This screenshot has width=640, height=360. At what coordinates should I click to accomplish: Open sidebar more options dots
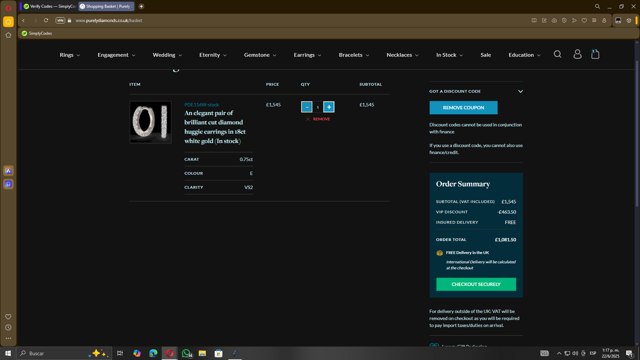click(8, 338)
